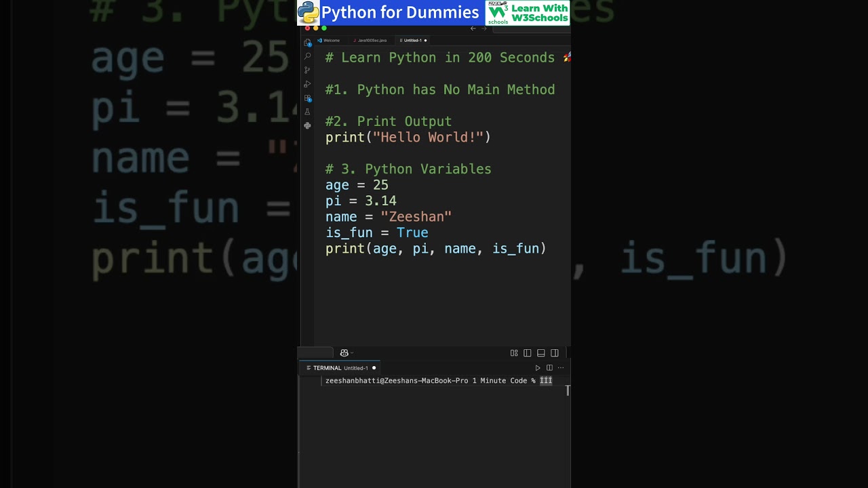Open the Source Control view

307,70
